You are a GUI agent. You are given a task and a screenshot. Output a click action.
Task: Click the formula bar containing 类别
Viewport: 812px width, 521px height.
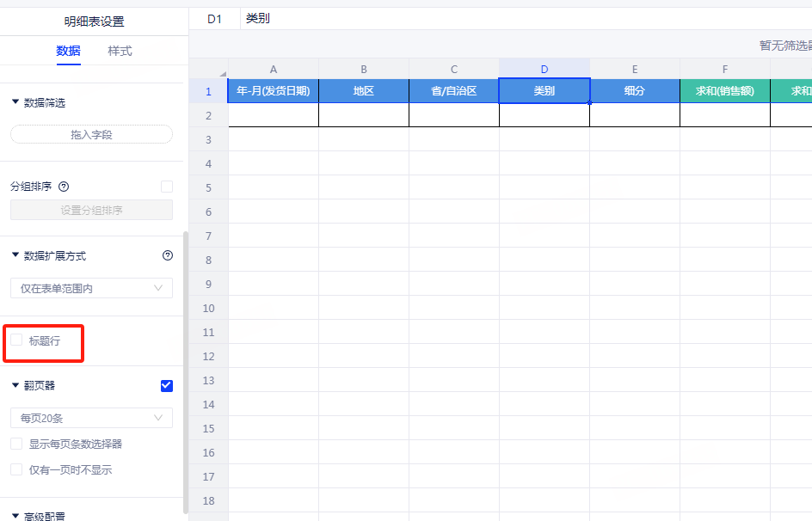[516, 18]
